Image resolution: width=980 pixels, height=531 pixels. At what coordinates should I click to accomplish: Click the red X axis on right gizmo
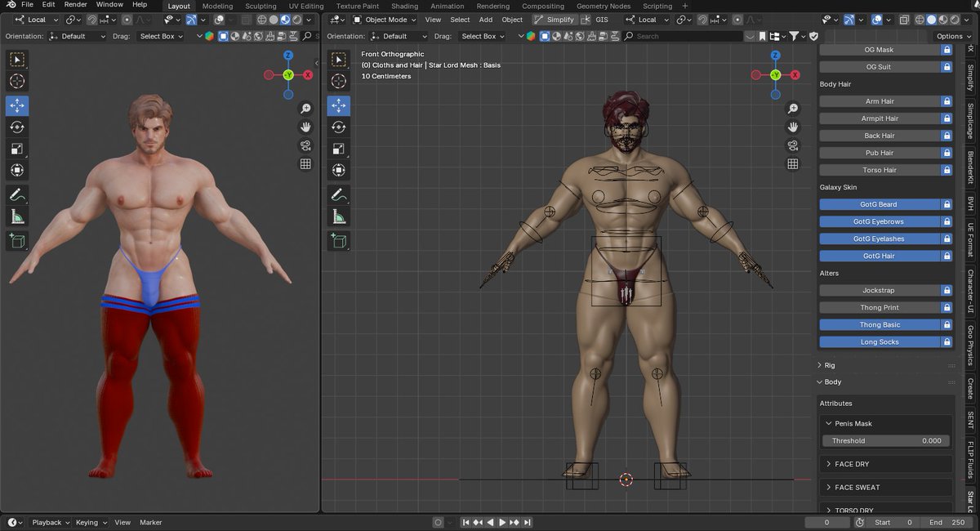[x=797, y=74]
